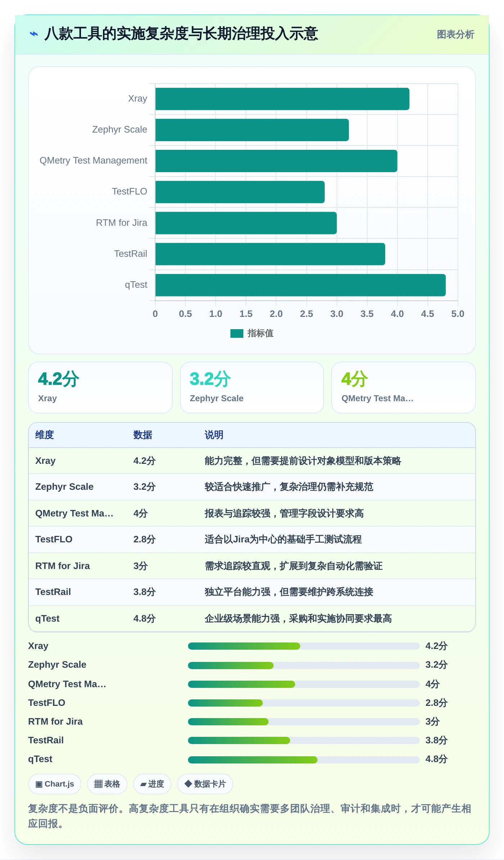Click the Zephyr Scale progress bar
Image resolution: width=504 pixels, height=860 pixels.
(x=304, y=665)
